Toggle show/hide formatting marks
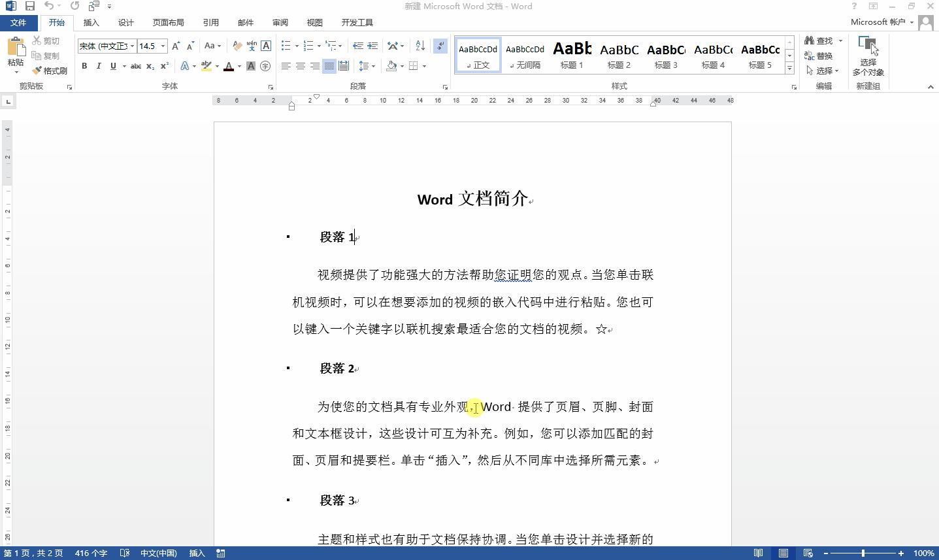Viewport: 939px width, 560px height. (440, 46)
